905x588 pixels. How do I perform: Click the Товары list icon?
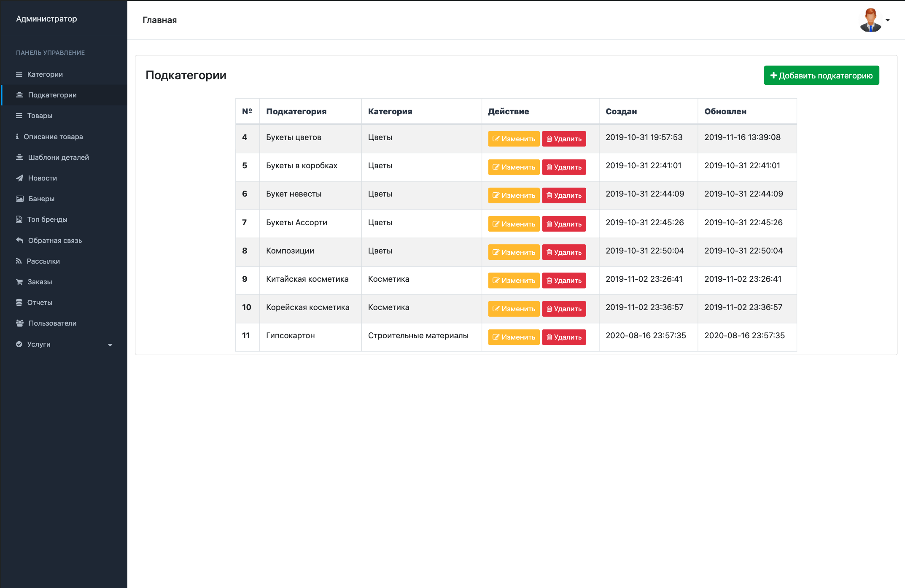point(19,116)
